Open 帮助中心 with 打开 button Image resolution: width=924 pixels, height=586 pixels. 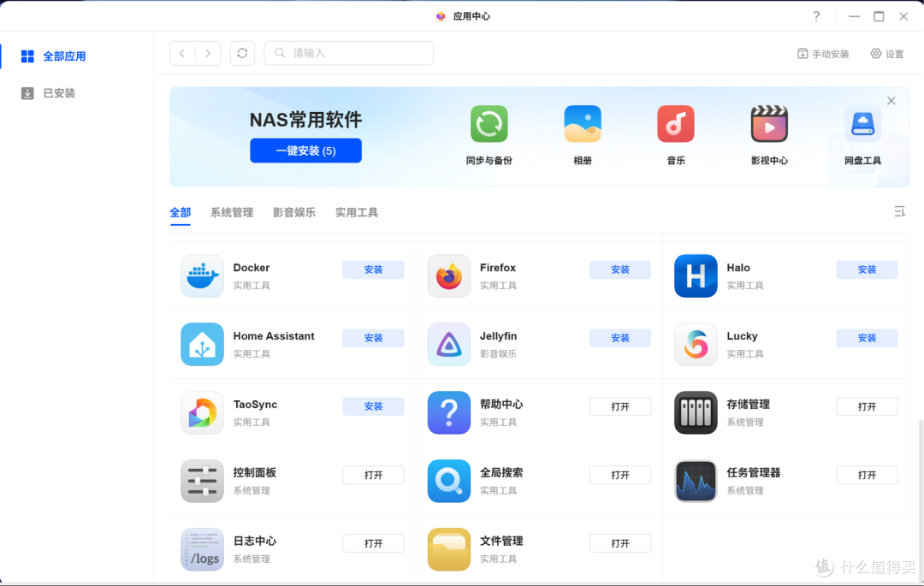(620, 406)
